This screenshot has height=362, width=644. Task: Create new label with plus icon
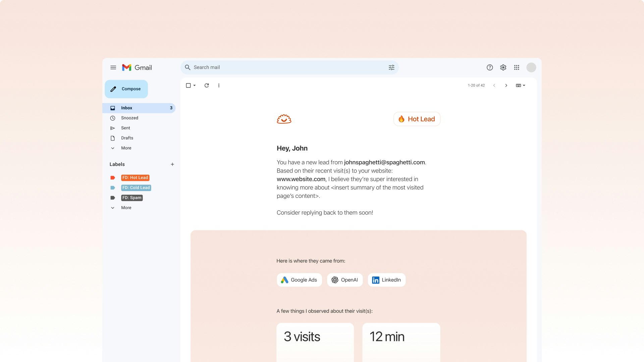(172, 164)
